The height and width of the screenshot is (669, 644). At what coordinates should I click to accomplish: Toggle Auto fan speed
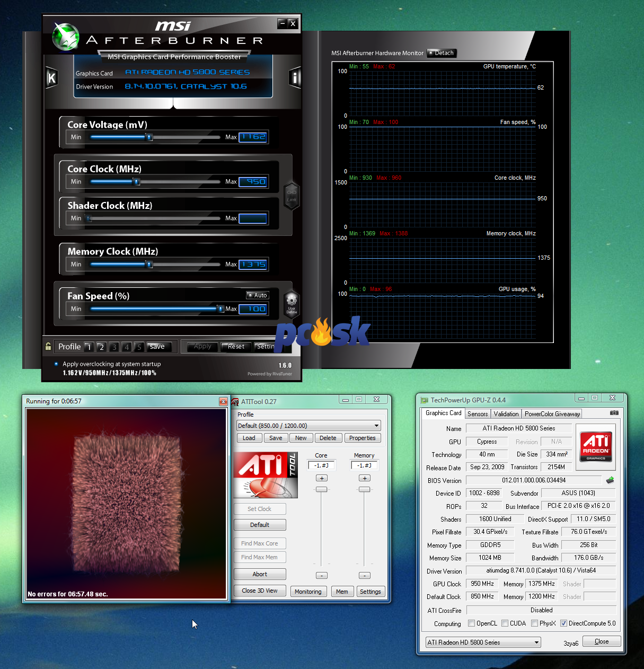258,295
